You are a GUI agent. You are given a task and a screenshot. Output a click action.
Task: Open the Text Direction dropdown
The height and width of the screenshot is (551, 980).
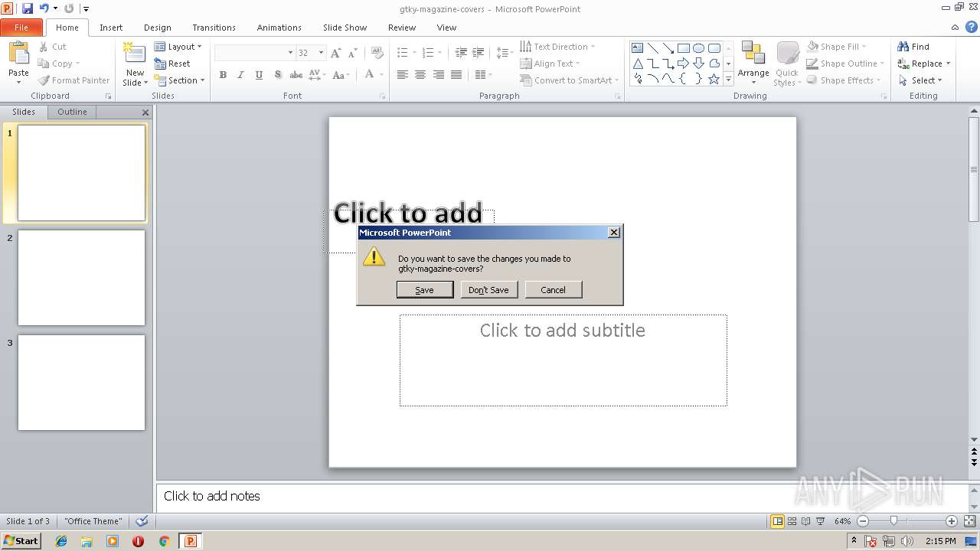(x=557, y=47)
